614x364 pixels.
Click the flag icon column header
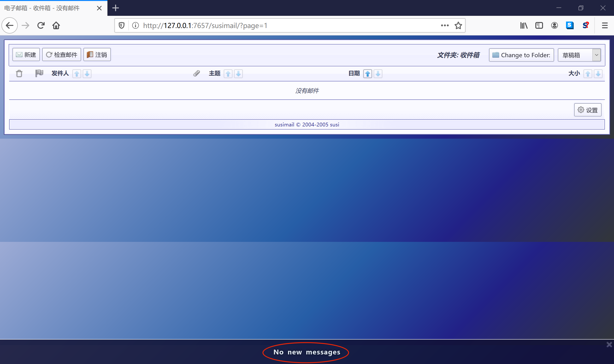(39, 73)
